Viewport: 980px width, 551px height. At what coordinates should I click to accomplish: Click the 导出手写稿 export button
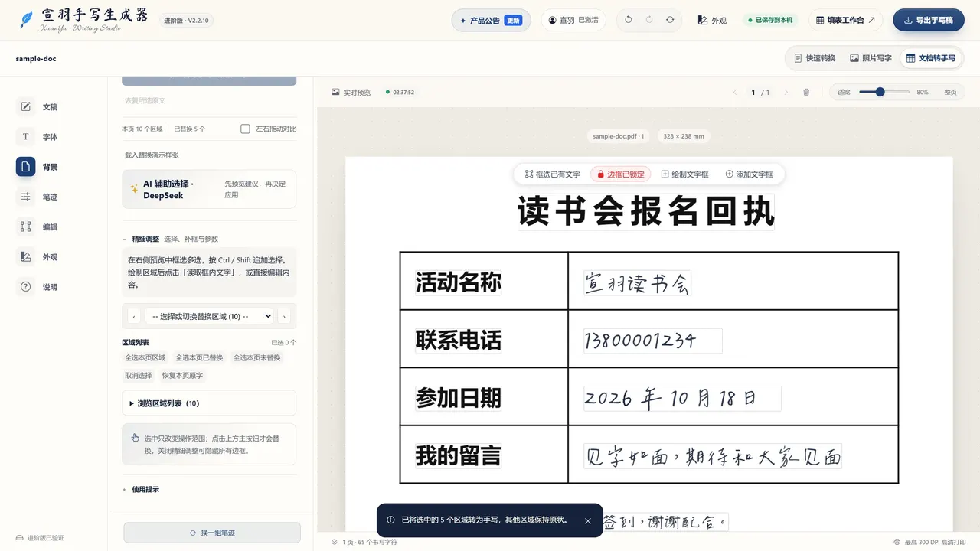pyautogui.click(x=929, y=21)
